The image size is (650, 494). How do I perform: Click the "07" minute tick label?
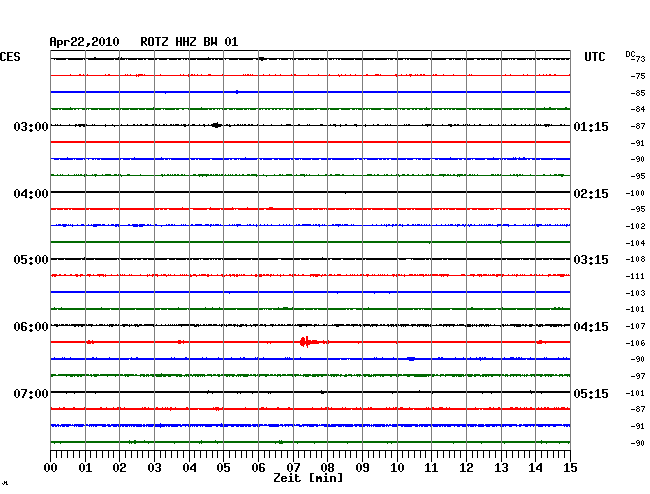(x=293, y=467)
